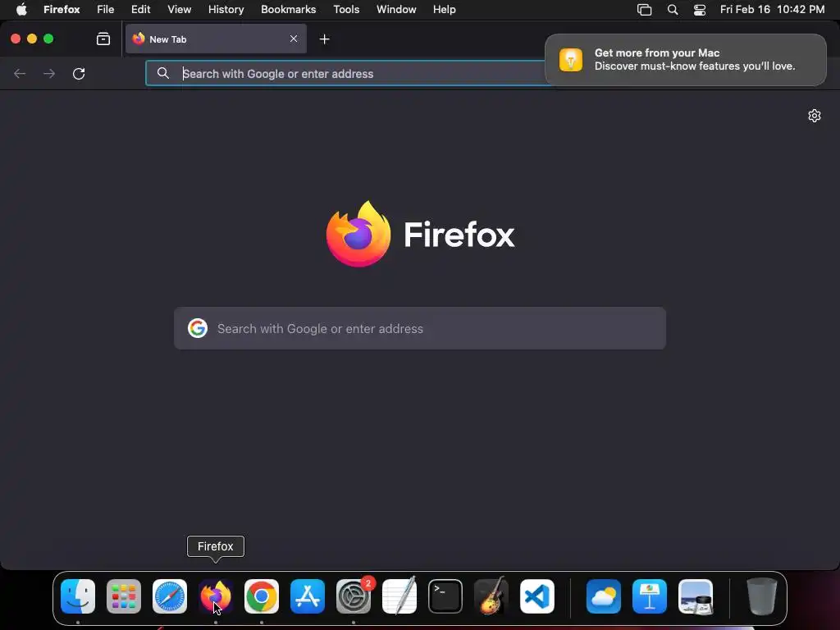Image resolution: width=840 pixels, height=630 pixels.
Task: Click the Firefox dock icon
Action: click(x=216, y=596)
